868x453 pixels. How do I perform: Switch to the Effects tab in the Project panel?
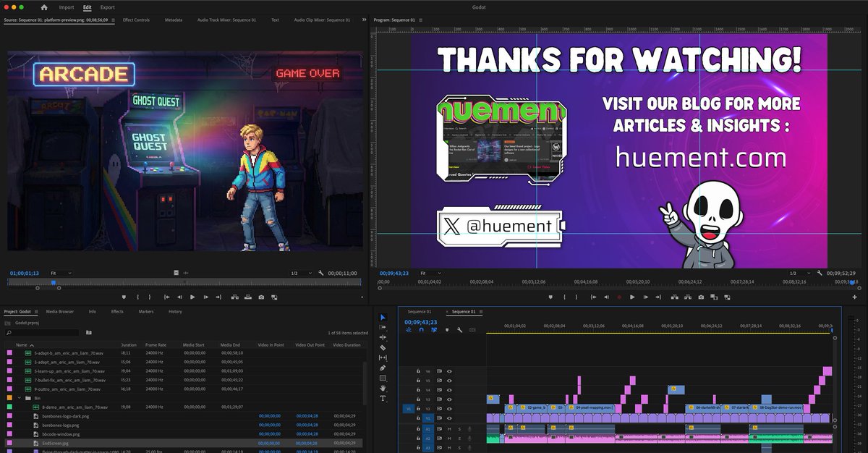(x=116, y=311)
